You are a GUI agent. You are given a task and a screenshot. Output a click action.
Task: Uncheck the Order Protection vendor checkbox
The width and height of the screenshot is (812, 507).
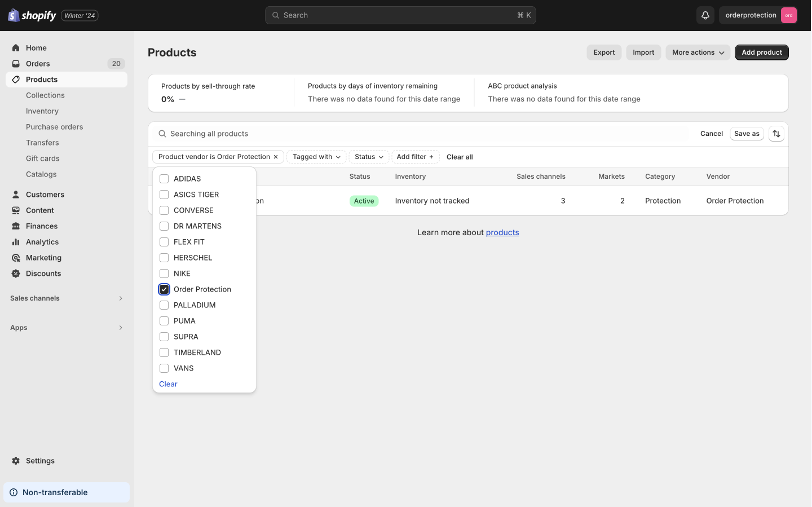click(164, 289)
